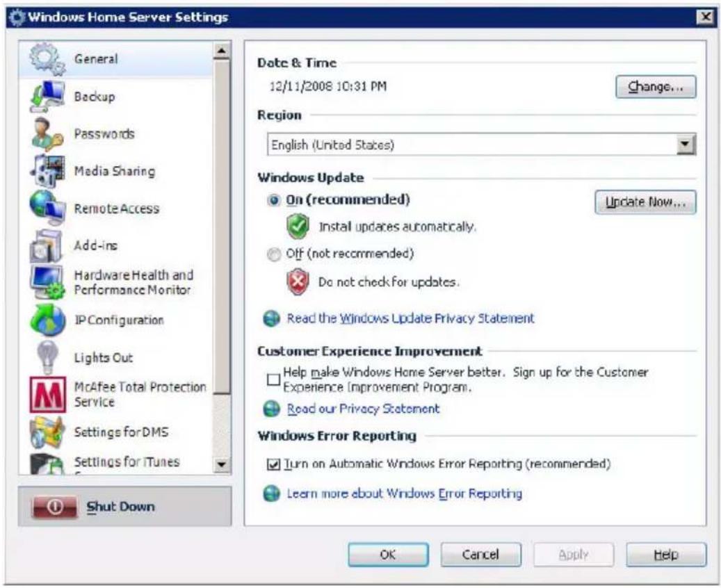Click the Apply button
The height and width of the screenshot is (588, 721).
tap(574, 555)
